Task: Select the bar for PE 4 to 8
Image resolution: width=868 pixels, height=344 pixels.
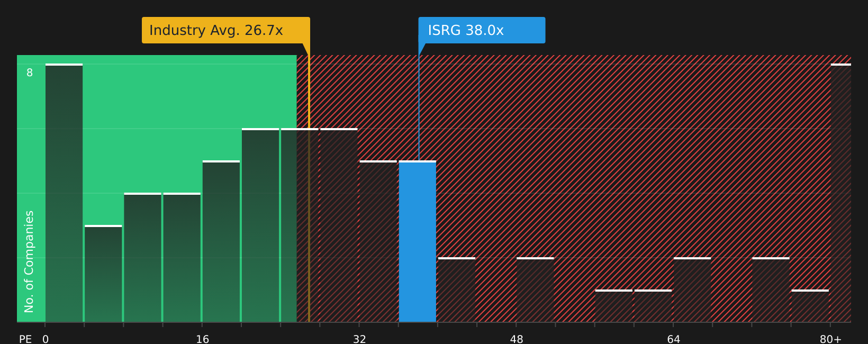Action: [103, 274]
